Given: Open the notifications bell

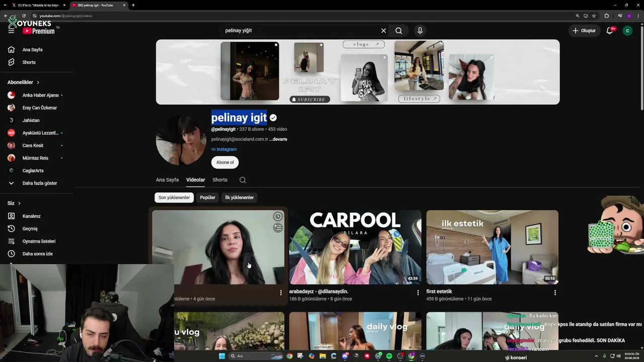Looking at the screenshot, I should [609, 31].
